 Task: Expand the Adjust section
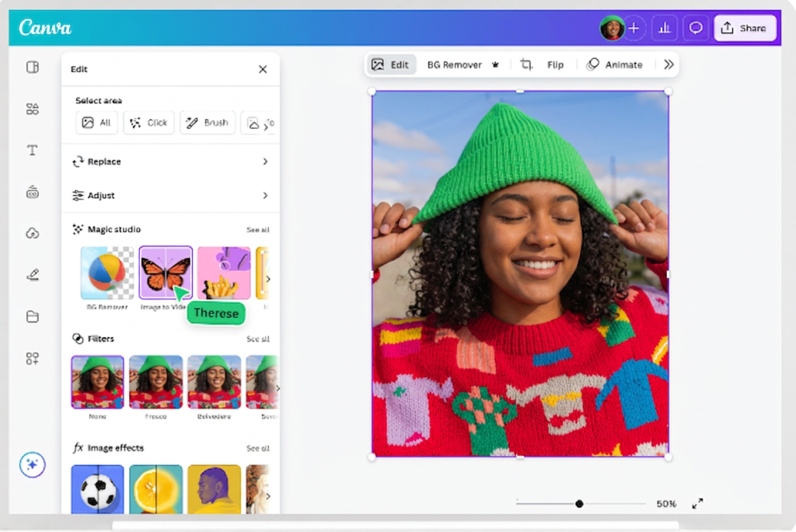click(x=170, y=196)
